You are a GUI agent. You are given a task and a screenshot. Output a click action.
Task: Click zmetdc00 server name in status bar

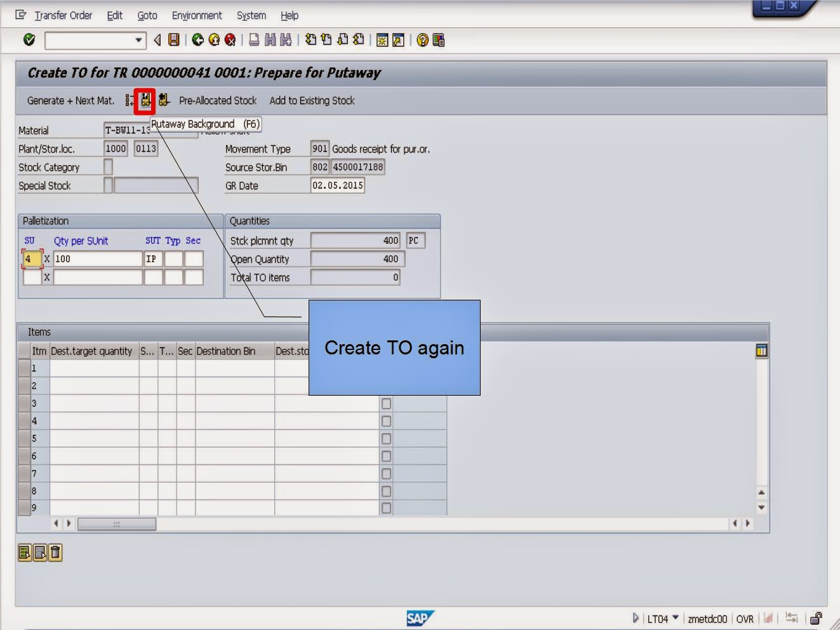click(707, 619)
